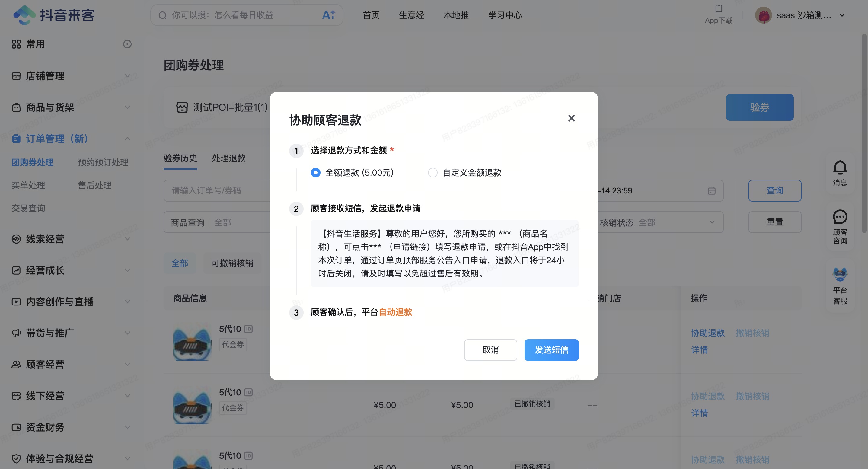Screen dimensions: 868x469
Task: Open the platform customer service mascot icon
Action: pos(840,274)
